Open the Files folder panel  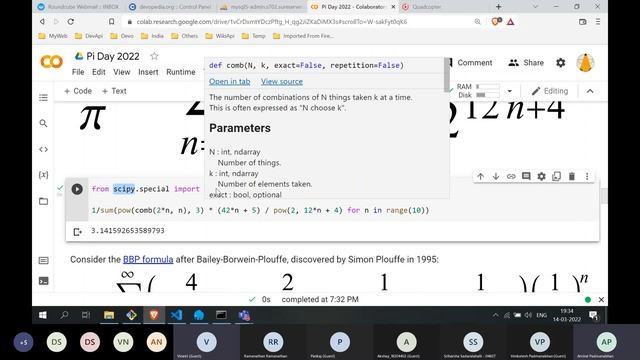[43, 201]
